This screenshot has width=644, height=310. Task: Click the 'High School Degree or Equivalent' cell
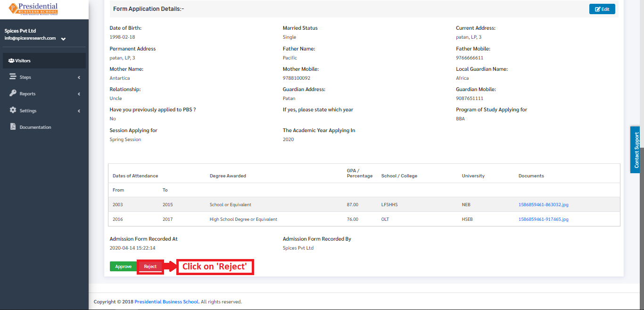tap(243, 219)
